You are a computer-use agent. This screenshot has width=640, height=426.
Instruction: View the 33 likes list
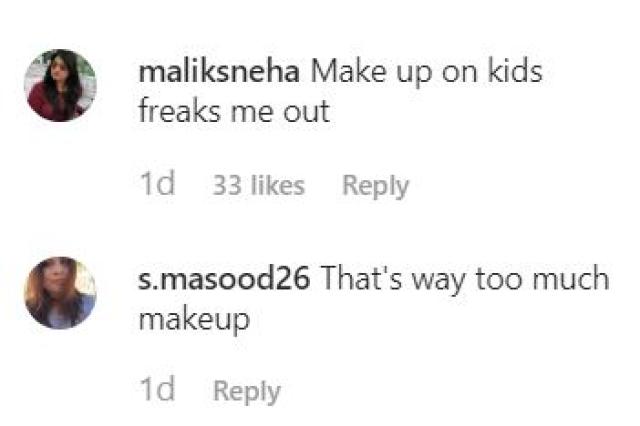click(x=259, y=185)
